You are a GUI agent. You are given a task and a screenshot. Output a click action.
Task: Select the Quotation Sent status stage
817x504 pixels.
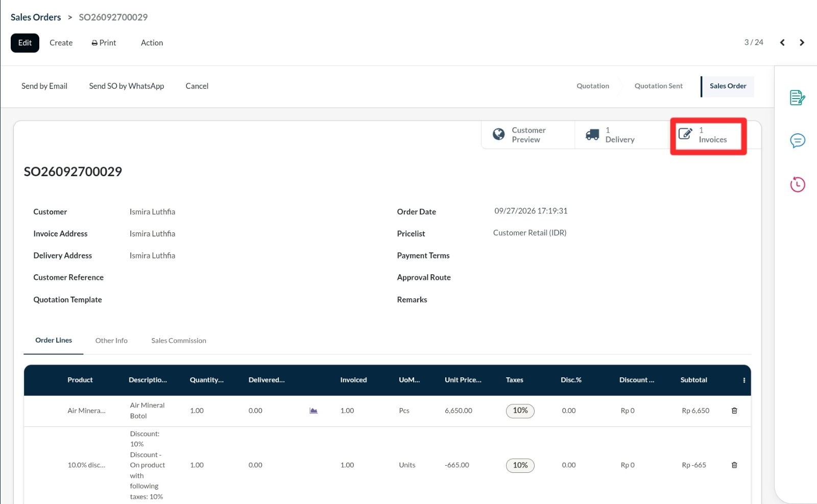pyautogui.click(x=658, y=86)
